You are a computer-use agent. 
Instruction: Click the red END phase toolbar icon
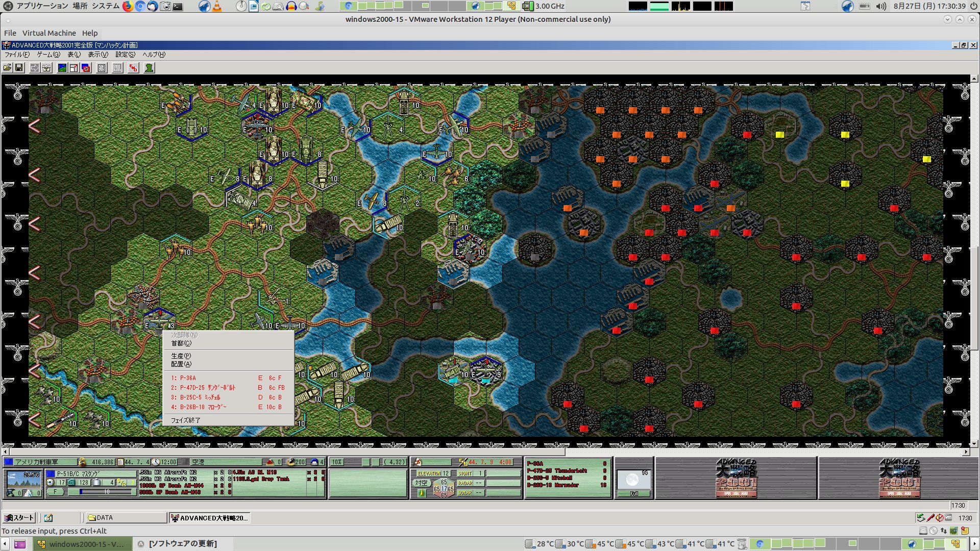(133, 68)
